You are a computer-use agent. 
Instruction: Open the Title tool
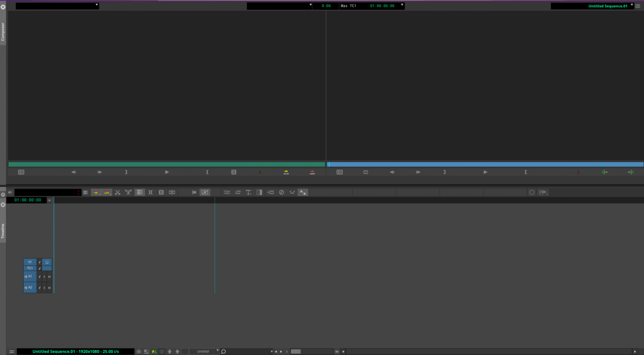click(248, 192)
